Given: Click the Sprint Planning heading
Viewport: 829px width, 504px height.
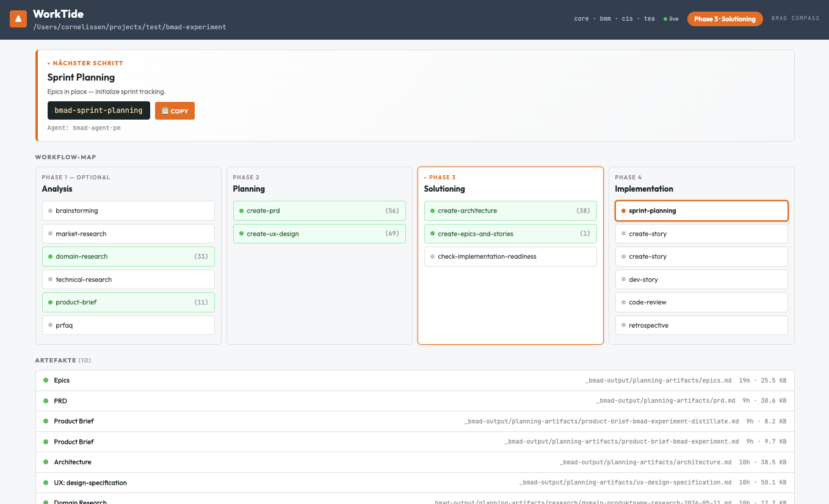Looking at the screenshot, I should (81, 77).
